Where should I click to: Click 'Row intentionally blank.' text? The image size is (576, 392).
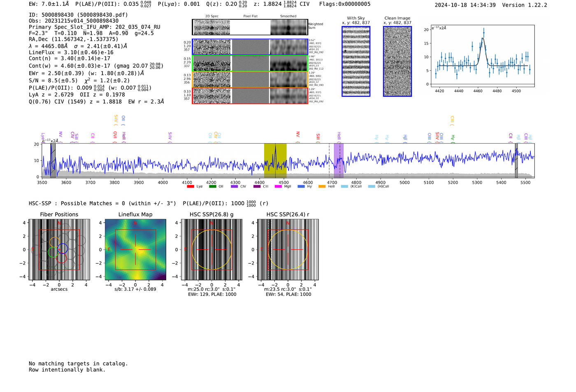point(67,370)
